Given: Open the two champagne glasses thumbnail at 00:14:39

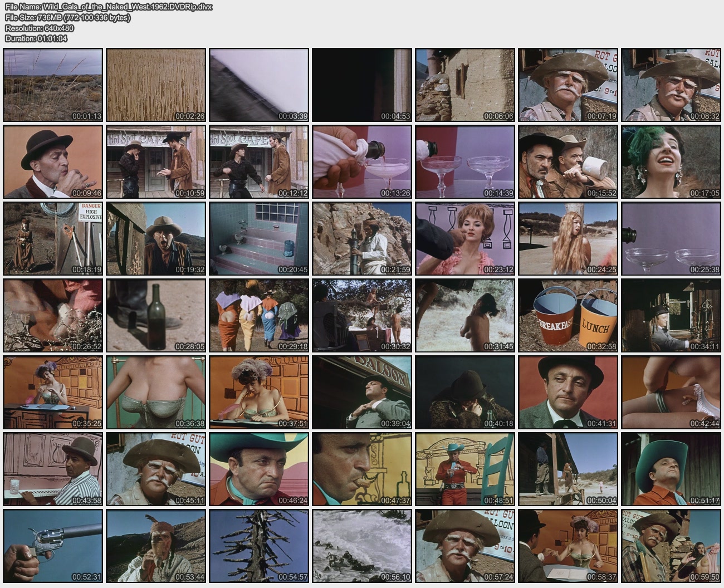Looking at the screenshot, I should click(465, 161).
